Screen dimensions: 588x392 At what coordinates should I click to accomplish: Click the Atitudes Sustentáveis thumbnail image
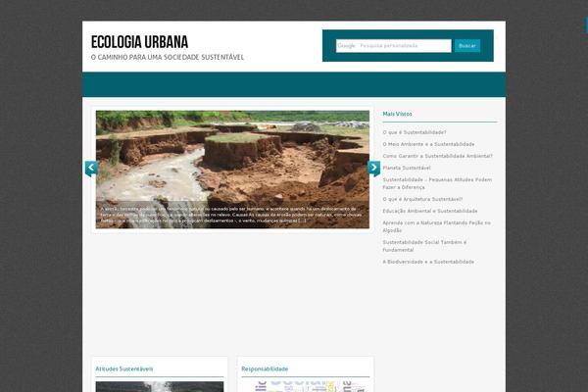pyautogui.click(x=160, y=387)
